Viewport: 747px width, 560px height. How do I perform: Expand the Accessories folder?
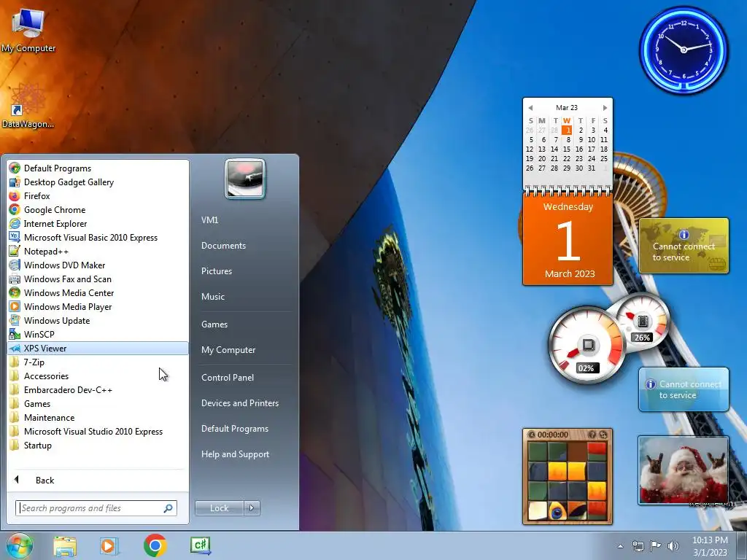click(x=98, y=376)
